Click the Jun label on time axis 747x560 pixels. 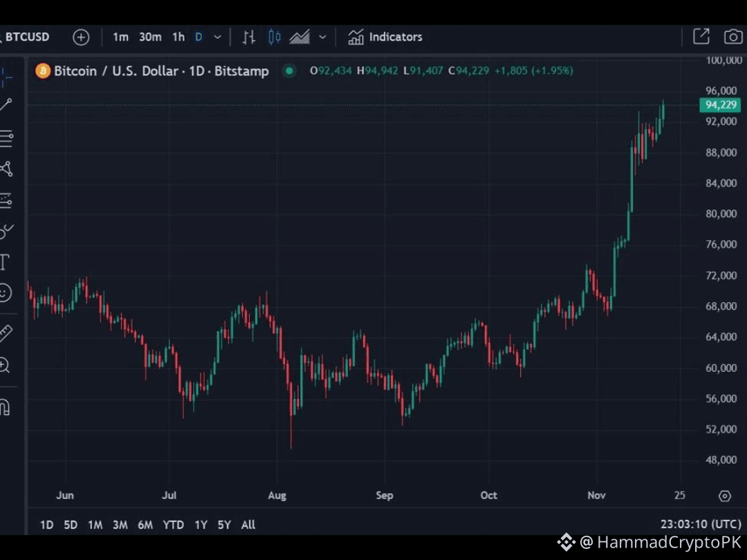65,496
